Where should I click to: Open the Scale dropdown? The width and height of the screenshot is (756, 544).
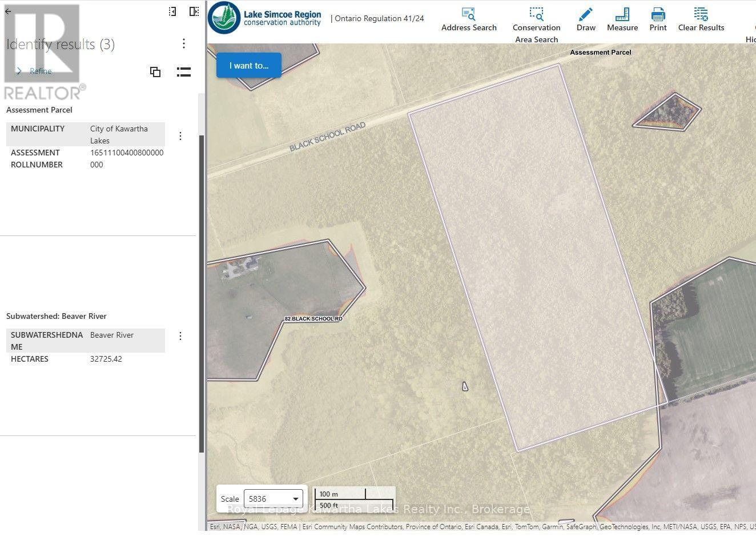[274, 499]
